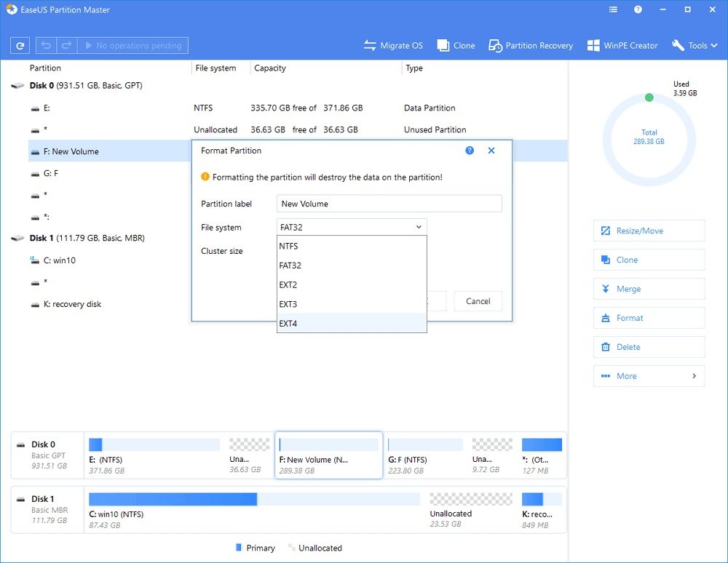Click Resize/Move in side panel
The image size is (728, 563).
pos(649,231)
